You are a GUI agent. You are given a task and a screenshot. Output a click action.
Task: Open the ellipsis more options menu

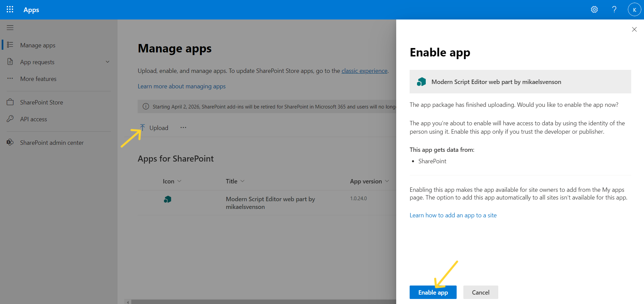tap(183, 127)
